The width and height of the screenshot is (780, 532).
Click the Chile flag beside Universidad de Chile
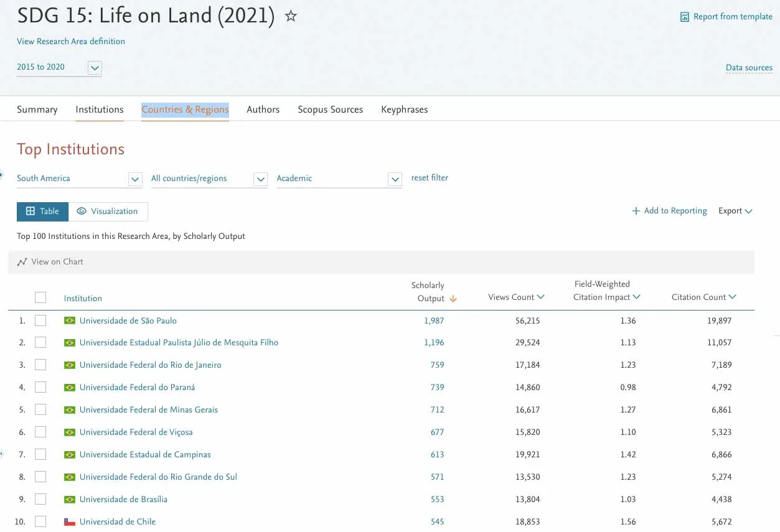[x=70, y=521]
